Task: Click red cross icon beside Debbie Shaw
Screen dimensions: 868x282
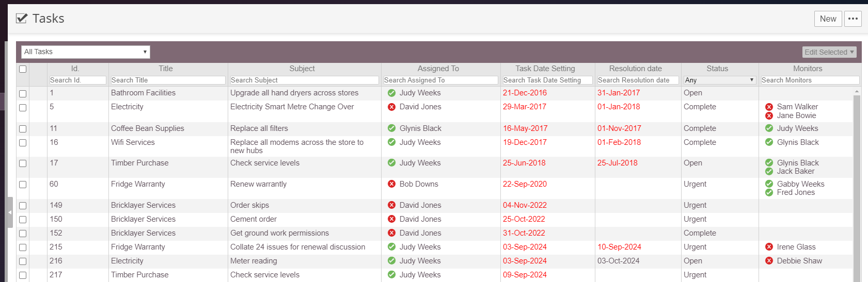Action: (769, 261)
